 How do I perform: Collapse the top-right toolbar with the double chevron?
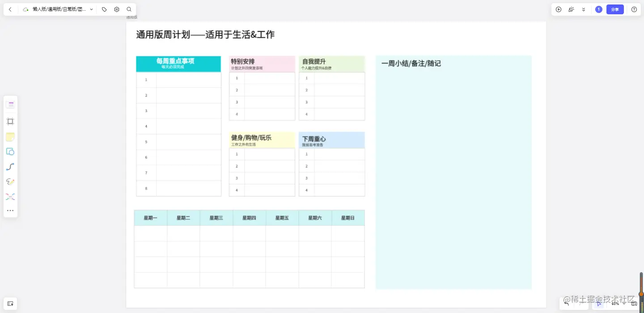[584, 9]
